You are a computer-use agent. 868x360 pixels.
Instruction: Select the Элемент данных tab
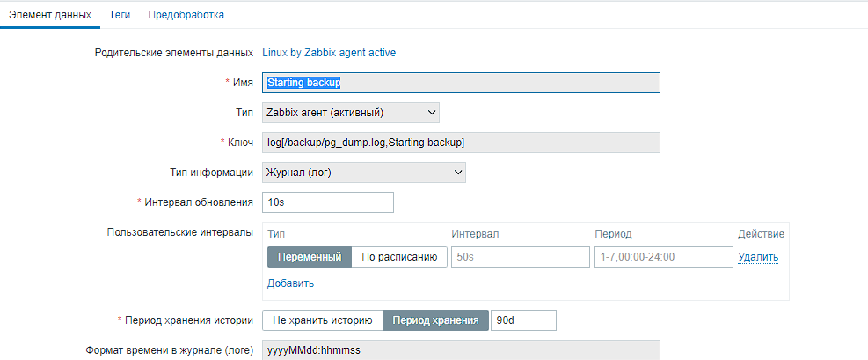click(x=50, y=15)
